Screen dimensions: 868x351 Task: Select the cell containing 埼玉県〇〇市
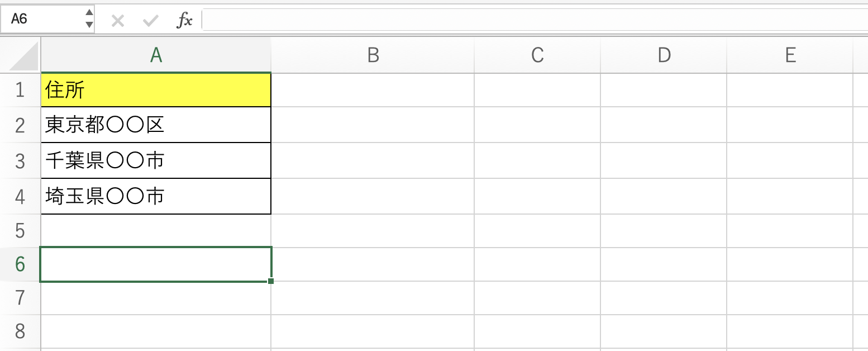(x=156, y=196)
